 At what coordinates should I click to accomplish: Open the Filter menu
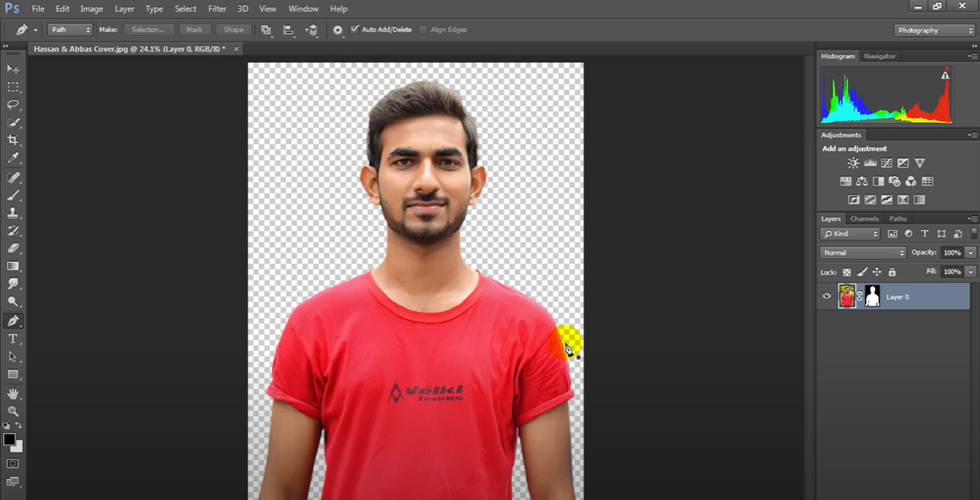coord(217,8)
